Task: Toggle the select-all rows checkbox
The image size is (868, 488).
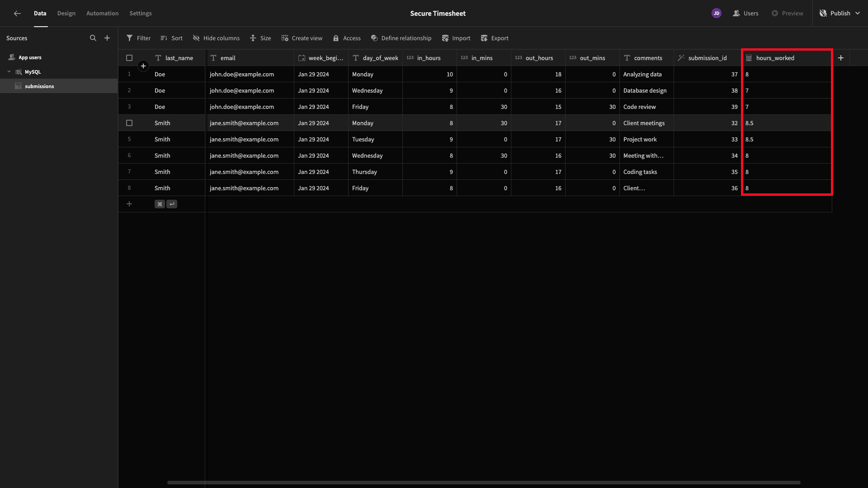Action: pos(129,58)
